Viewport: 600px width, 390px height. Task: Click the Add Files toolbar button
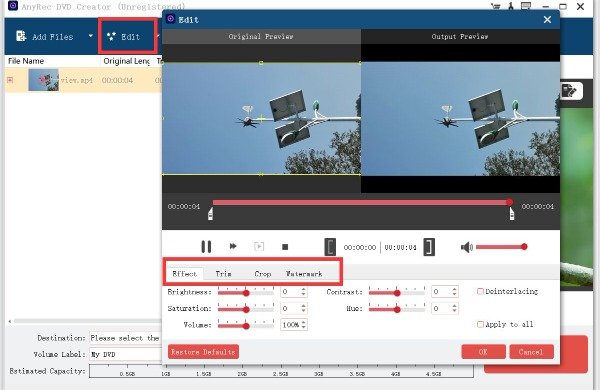point(44,37)
